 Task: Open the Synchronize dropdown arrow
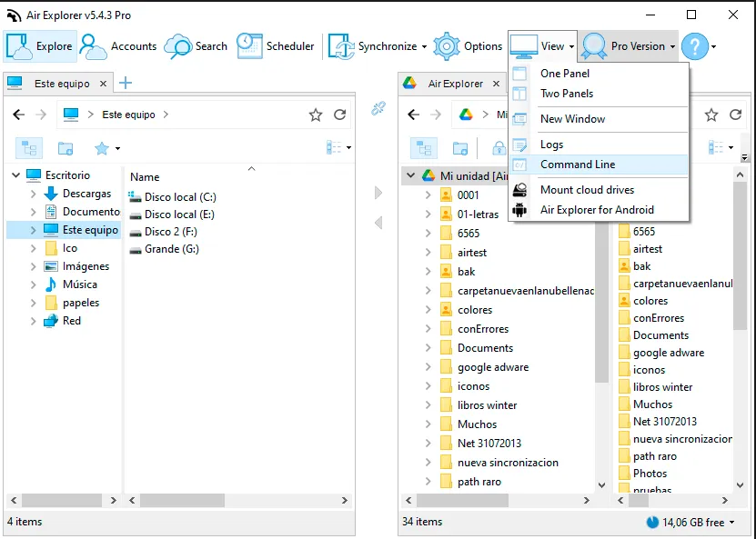424,46
